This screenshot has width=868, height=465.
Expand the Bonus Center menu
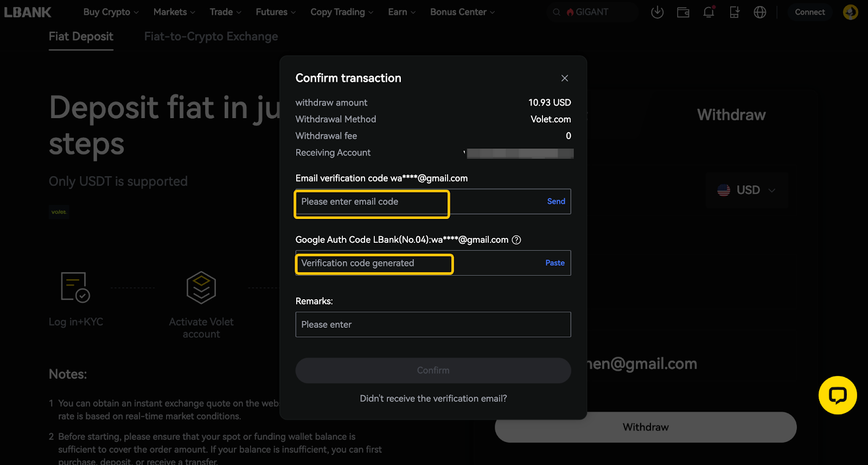(462, 12)
